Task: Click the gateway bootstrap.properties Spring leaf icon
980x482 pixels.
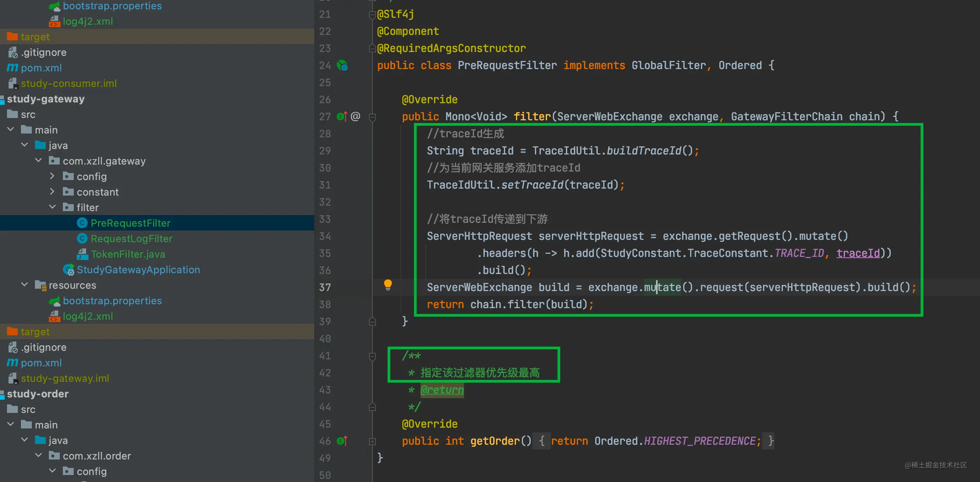Action: point(55,301)
